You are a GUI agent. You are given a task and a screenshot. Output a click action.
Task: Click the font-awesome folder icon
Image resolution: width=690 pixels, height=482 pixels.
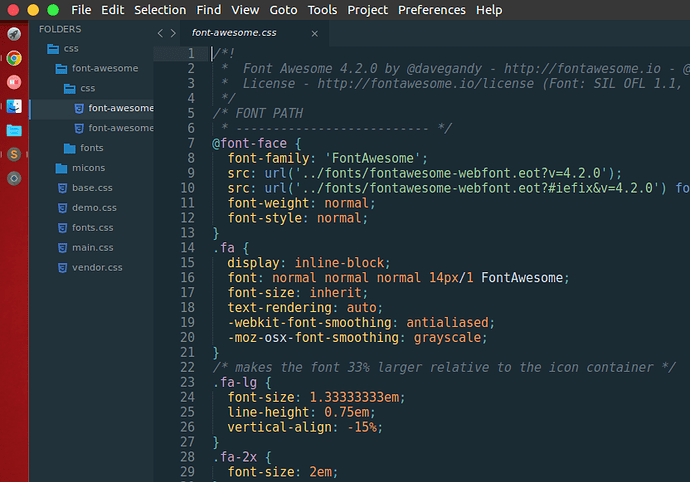point(62,69)
